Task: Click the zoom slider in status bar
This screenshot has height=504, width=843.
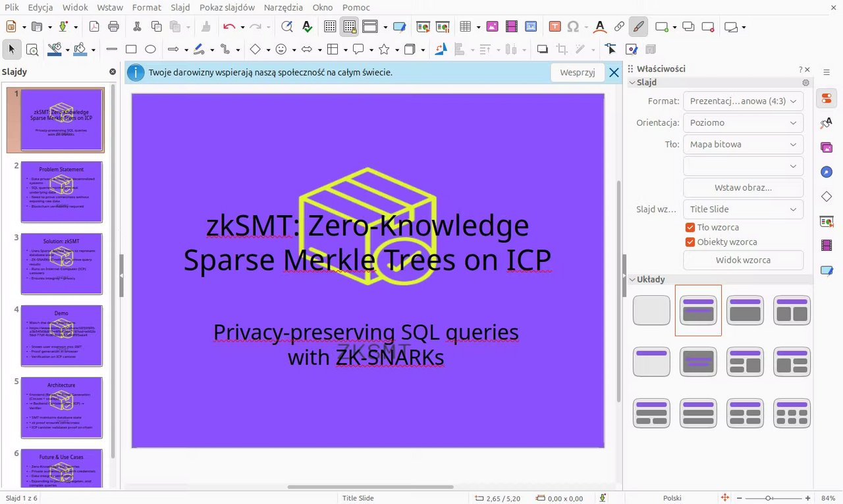Action: click(769, 498)
